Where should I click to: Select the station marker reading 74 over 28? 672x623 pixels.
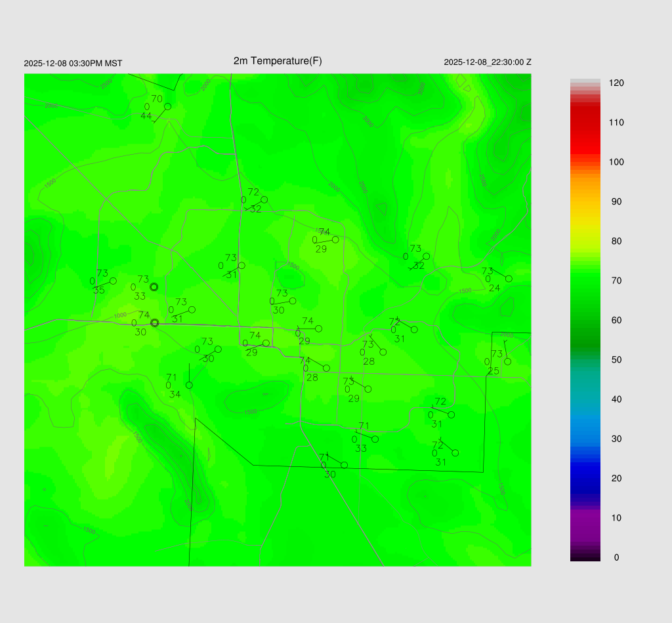pyautogui.click(x=326, y=368)
